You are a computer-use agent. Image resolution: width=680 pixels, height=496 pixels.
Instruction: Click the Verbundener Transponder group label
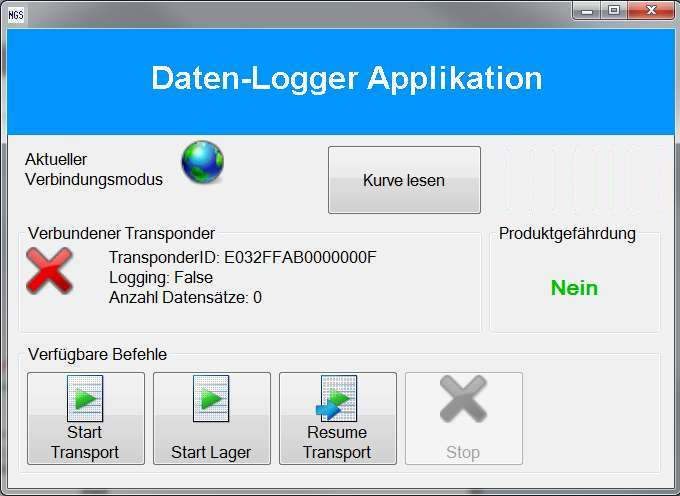121,233
